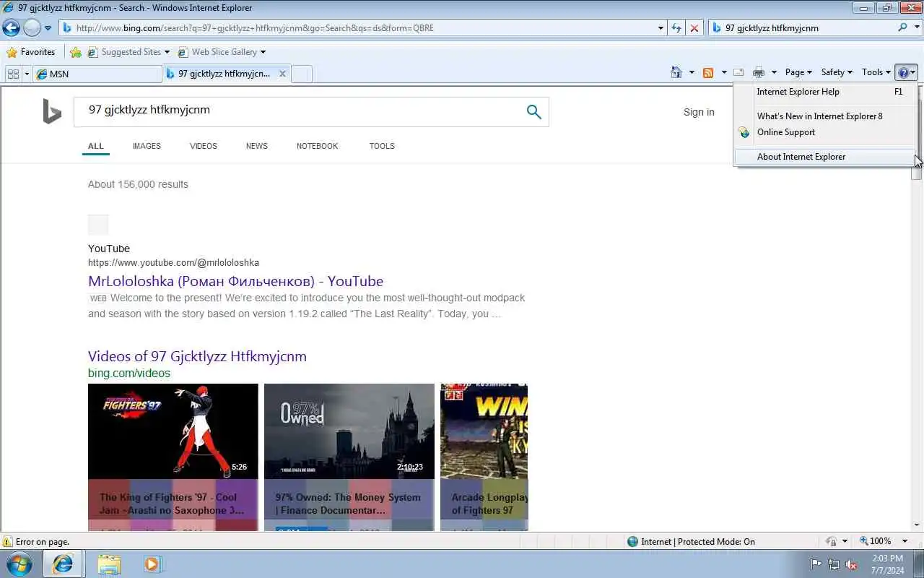The width and height of the screenshot is (924, 578).
Task: Open the Safety menu
Action: 837,72
